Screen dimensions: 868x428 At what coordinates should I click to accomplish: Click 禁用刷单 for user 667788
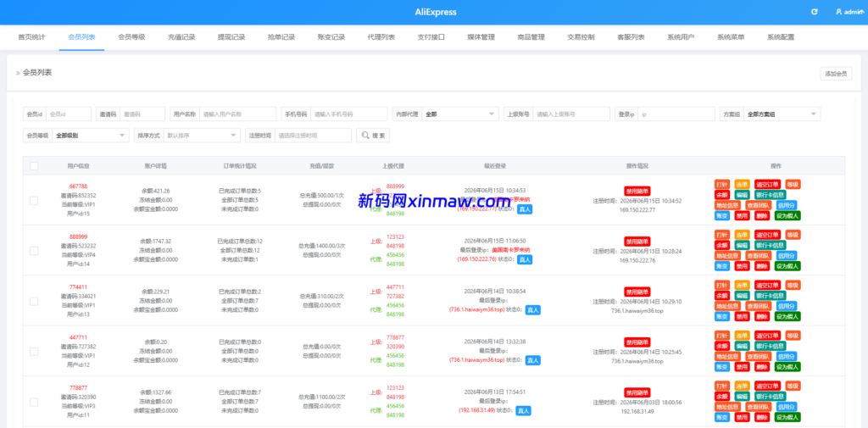637,191
